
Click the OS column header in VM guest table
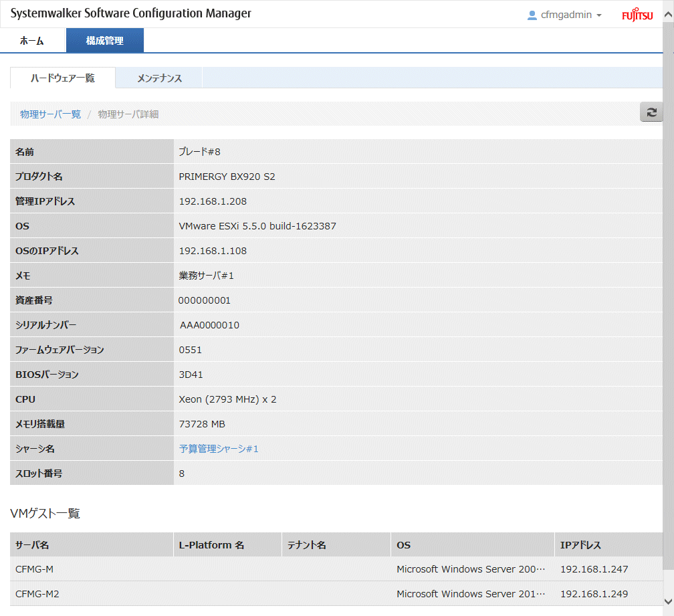coord(472,544)
